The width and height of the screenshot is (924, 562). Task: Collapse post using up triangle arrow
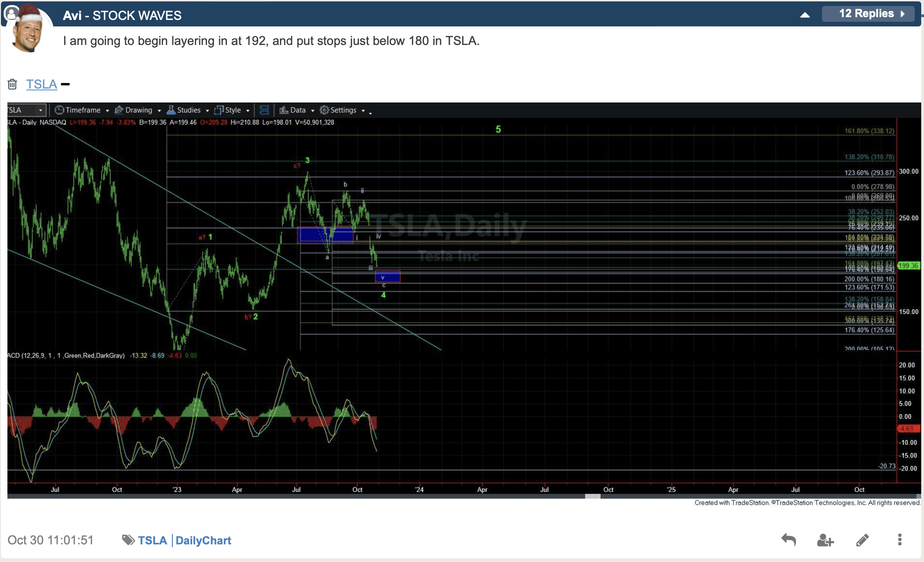[x=805, y=15]
